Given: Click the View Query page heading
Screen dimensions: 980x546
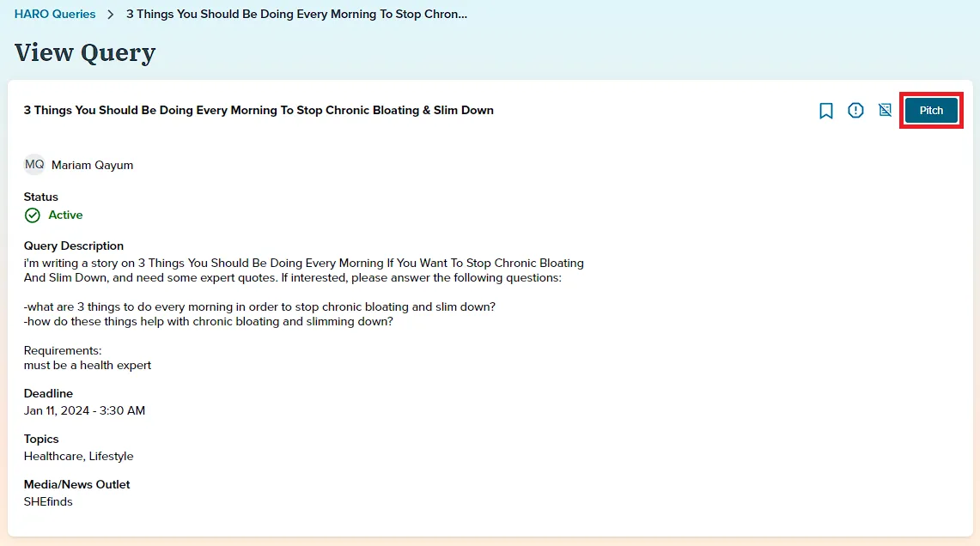Looking at the screenshot, I should coord(85,52).
